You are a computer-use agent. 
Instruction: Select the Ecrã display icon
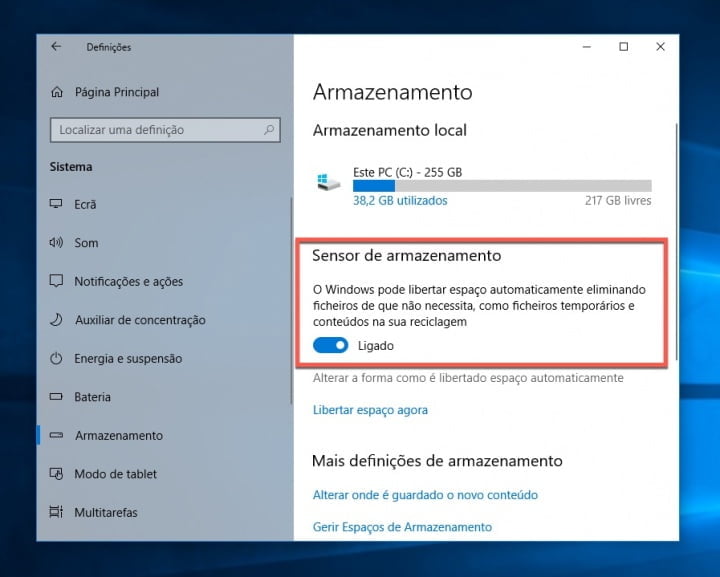point(56,204)
